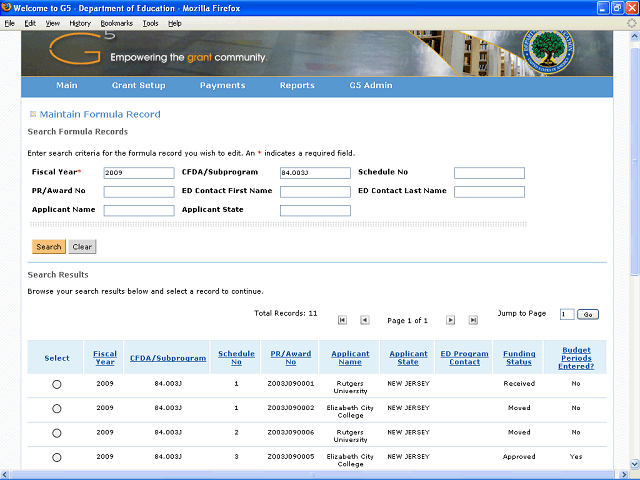The height and width of the screenshot is (480, 640).
Task: Open the History menu
Action: point(80,22)
